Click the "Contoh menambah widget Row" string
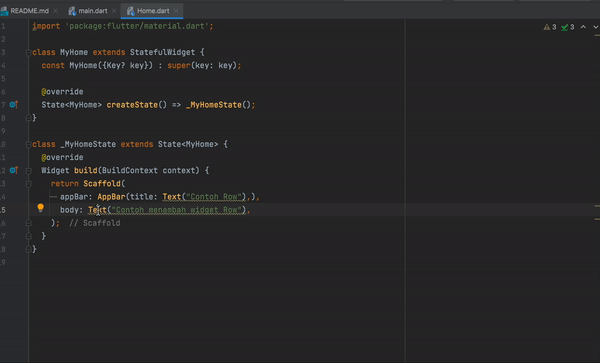 (x=178, y=210)
